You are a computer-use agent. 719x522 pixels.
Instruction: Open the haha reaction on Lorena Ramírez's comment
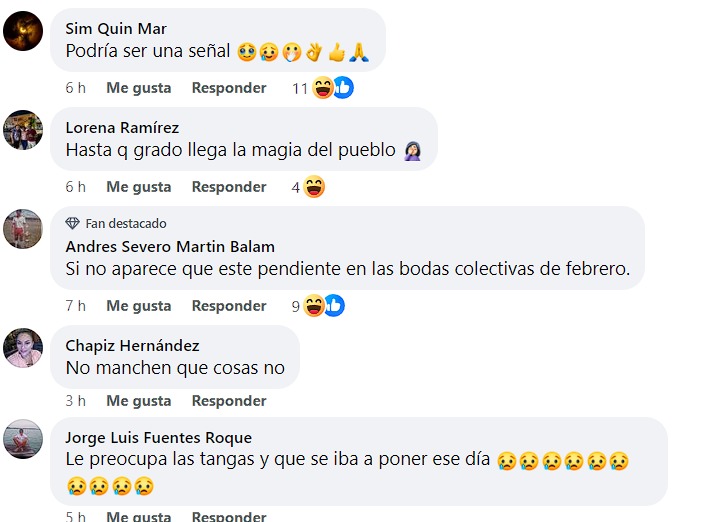click(x=314, y=187)
